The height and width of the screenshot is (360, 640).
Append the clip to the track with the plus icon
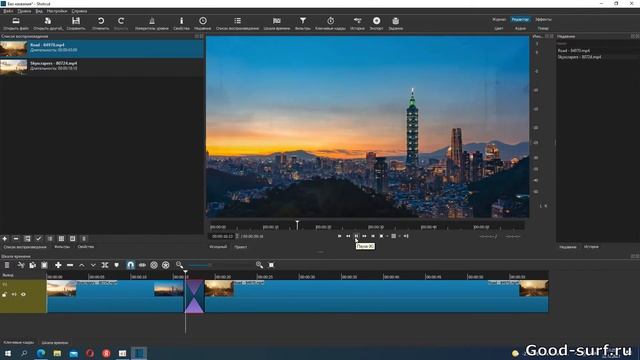pyautogui.click(x=58, y=265)
